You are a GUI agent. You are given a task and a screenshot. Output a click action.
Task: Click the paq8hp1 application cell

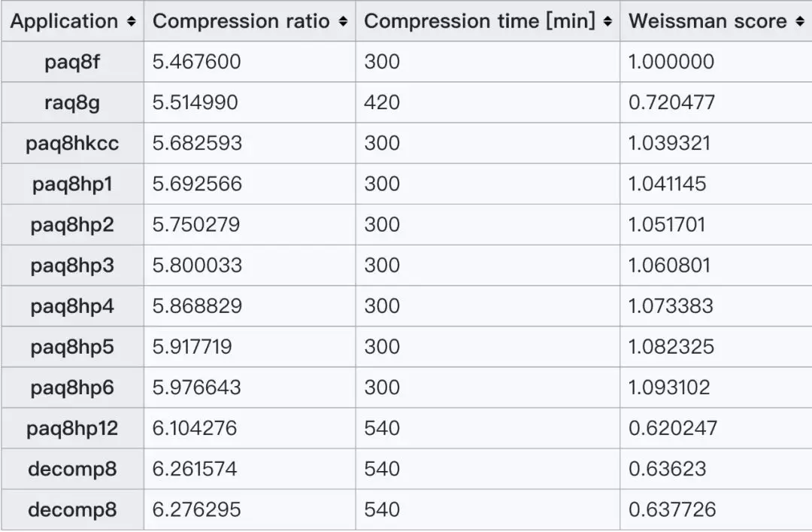[x=72, y=184]
